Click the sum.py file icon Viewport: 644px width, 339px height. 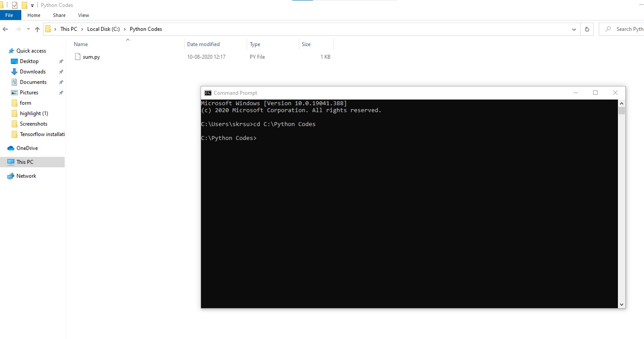pyautogui.click(x=78, y=56)
